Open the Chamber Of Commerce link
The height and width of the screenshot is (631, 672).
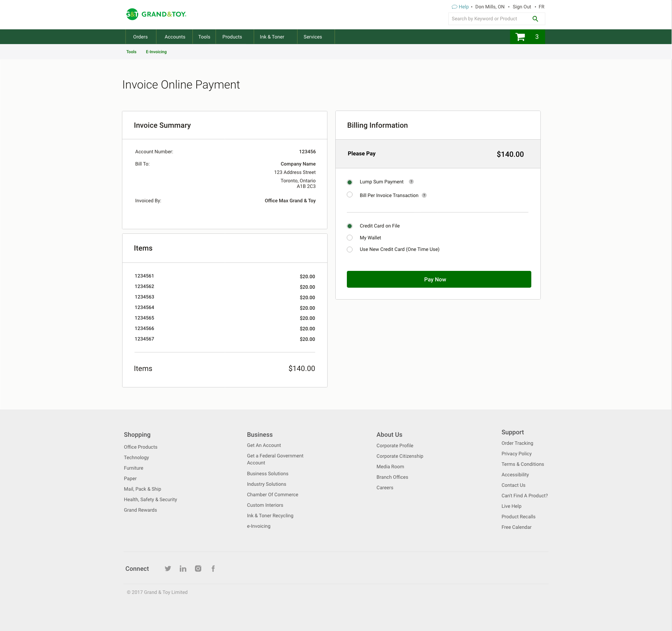[x=273, y=495]
